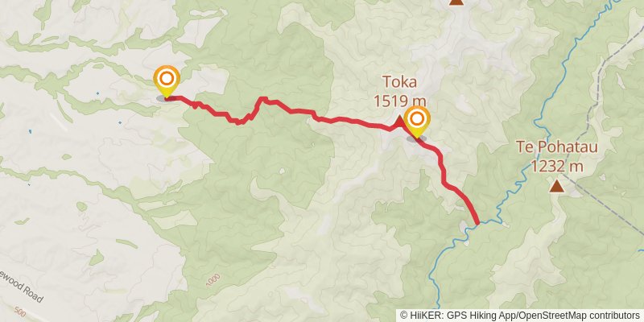Click the red trail's southeastern end at river

click(477, 223)
